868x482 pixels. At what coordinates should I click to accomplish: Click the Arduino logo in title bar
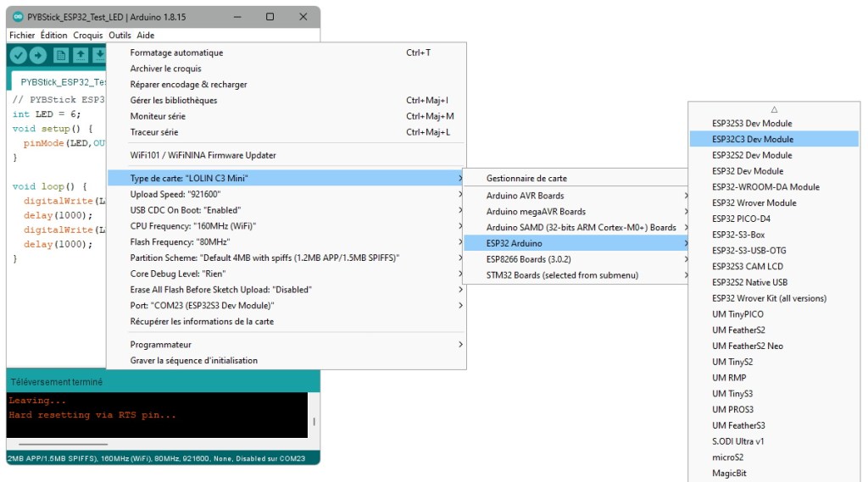[19, 17]
